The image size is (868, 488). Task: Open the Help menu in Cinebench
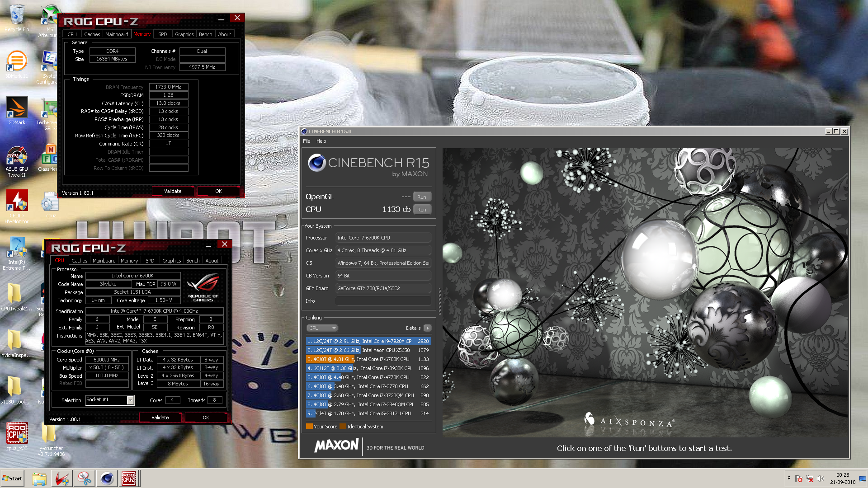(x=321, y=141)
